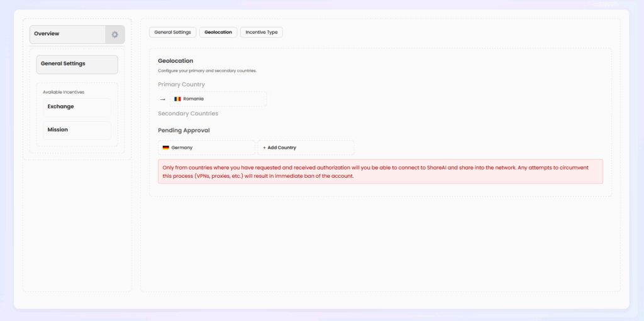The height and width of the screenshot is (321, 644).
Task: Click the Available Incentives label
Action: (64, 92)
